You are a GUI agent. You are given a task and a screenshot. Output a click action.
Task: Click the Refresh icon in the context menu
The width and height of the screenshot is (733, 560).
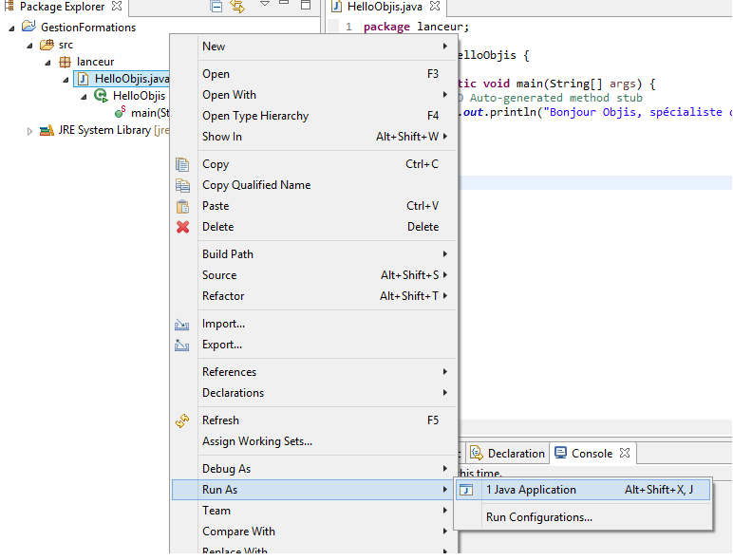click(x=182, y=420)
